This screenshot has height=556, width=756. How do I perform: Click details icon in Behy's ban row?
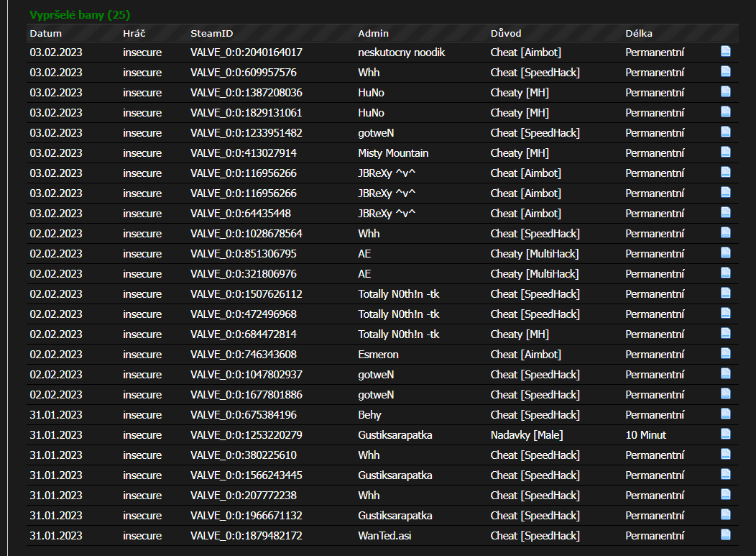(726, 414)
